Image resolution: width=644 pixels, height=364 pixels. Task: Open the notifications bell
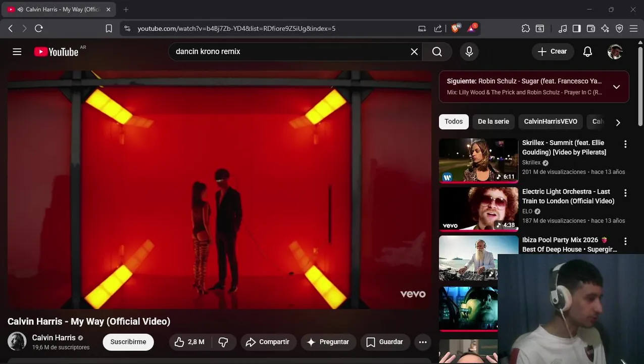click(x=587, y=52)
